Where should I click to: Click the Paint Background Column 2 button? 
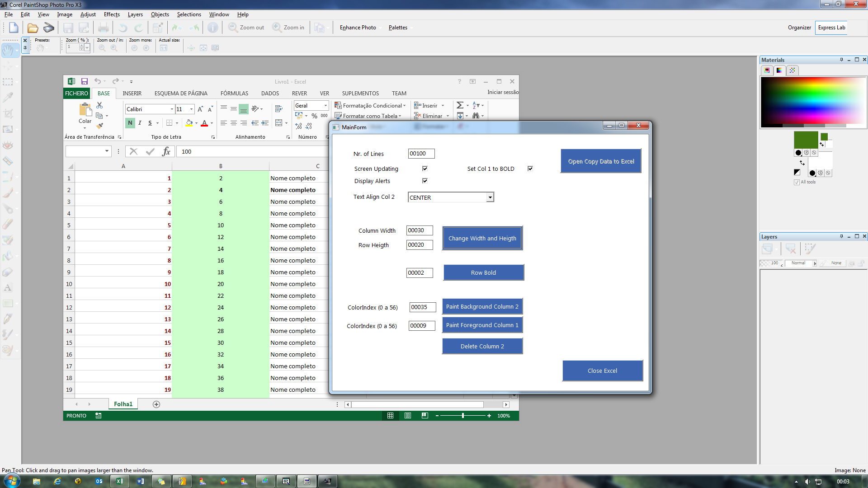[x=482, y=307]
